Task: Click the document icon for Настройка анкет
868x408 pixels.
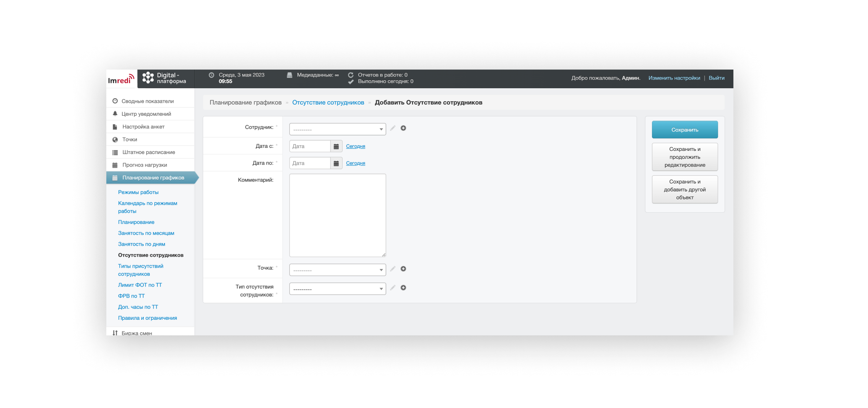Action: [115, 127]
